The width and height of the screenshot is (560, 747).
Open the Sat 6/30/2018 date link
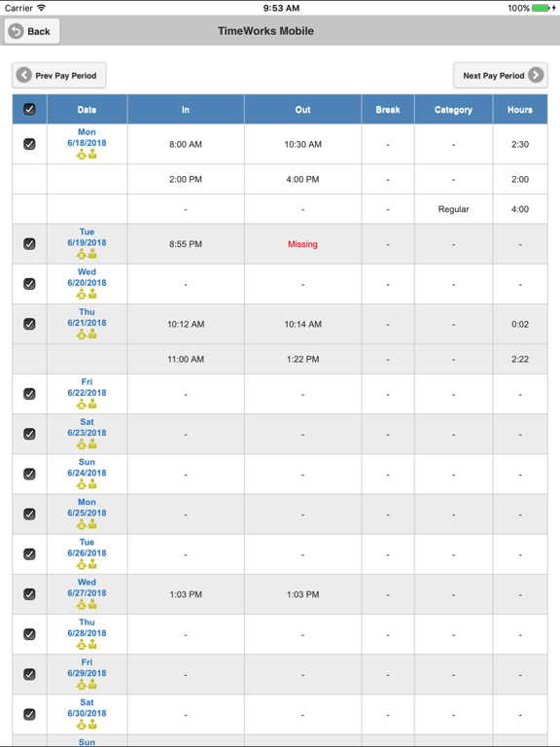point(87,707)
